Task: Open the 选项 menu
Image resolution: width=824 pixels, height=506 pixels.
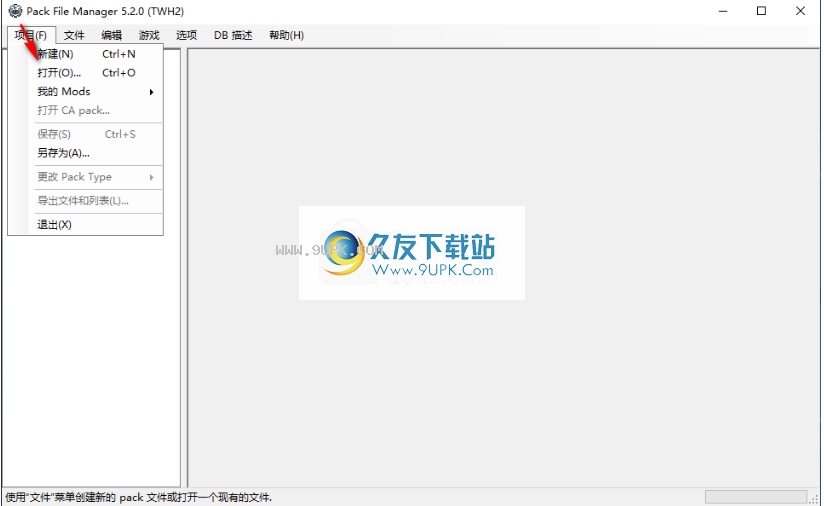Action: point(186,35)
